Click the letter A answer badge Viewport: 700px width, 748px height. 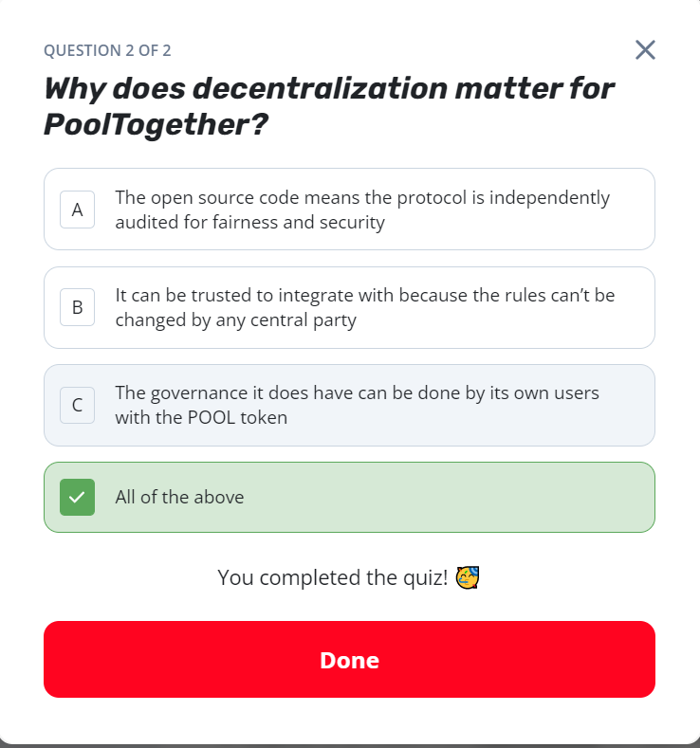click(77, 210)
